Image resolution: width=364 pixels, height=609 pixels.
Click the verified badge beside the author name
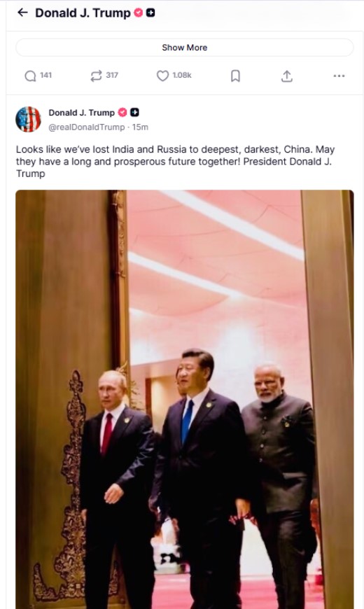click(122, 112)
